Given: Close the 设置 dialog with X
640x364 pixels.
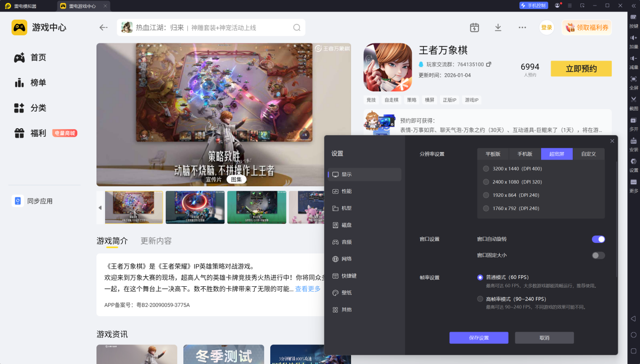Looking at the screenshot, I should [612, 141].
